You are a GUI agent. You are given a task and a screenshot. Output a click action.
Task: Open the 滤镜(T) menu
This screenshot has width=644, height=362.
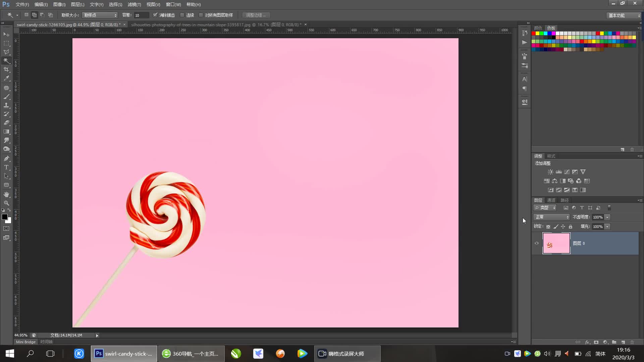[x=134, y=4]
